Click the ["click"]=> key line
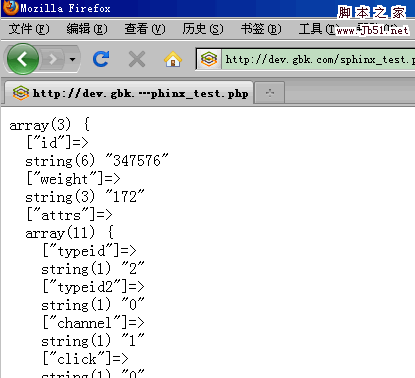The height and width of the screenshot is (378, 415). click(x=85, y=359)
